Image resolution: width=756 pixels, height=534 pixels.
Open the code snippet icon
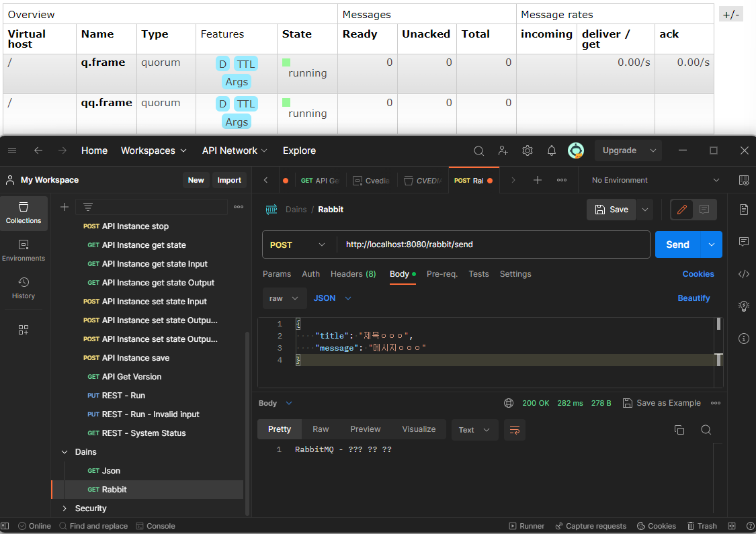[x=744, y=274]
